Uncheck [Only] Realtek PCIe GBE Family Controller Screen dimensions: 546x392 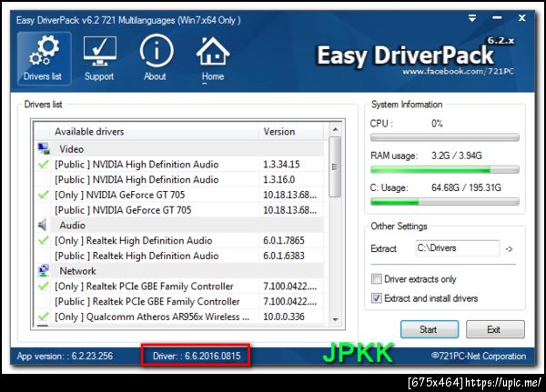coord(43,286)
